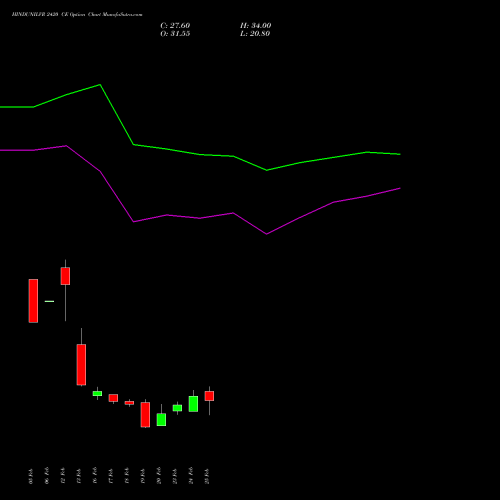This screenshot has height=500, width=500.
Task: Click the high value H: 34.00
Action: (255, 26)
